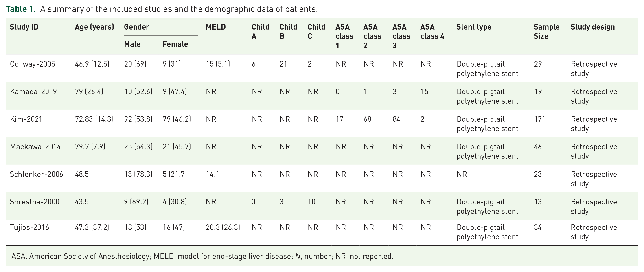Click the ASA class 4 header

point(432,31)
